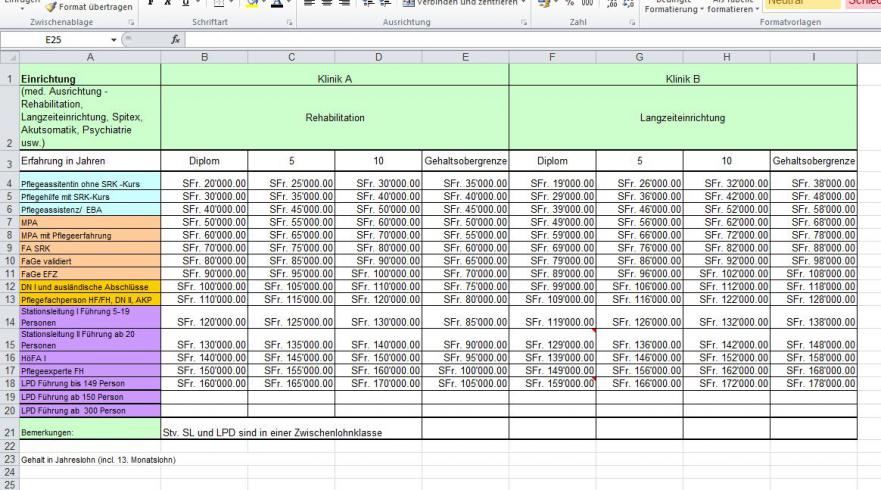
Task: Select column H header
Action: 726,57
